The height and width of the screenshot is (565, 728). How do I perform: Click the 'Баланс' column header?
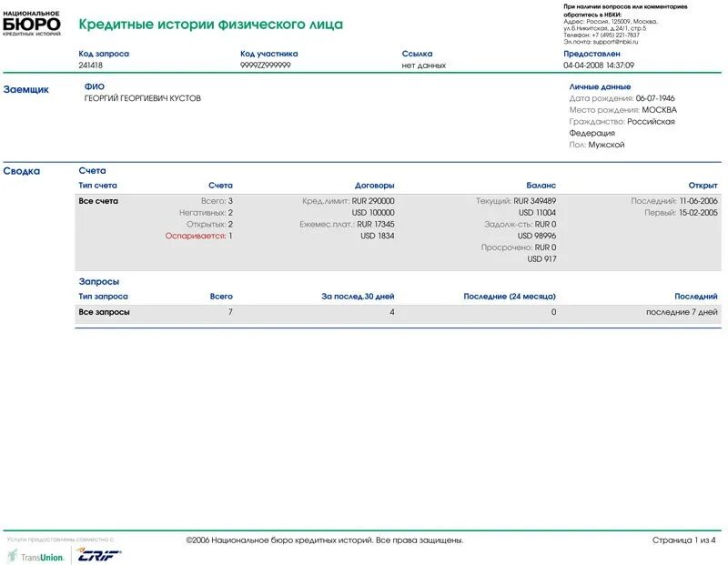(x=541, y=186)
